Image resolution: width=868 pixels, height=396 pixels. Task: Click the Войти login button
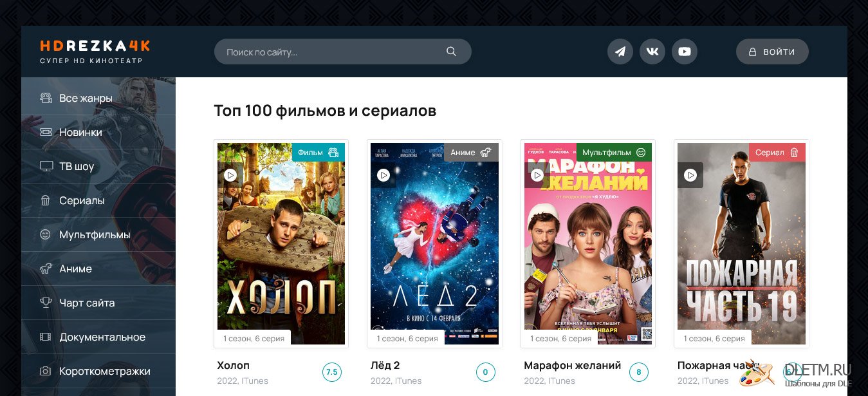[x=772, y=52]
